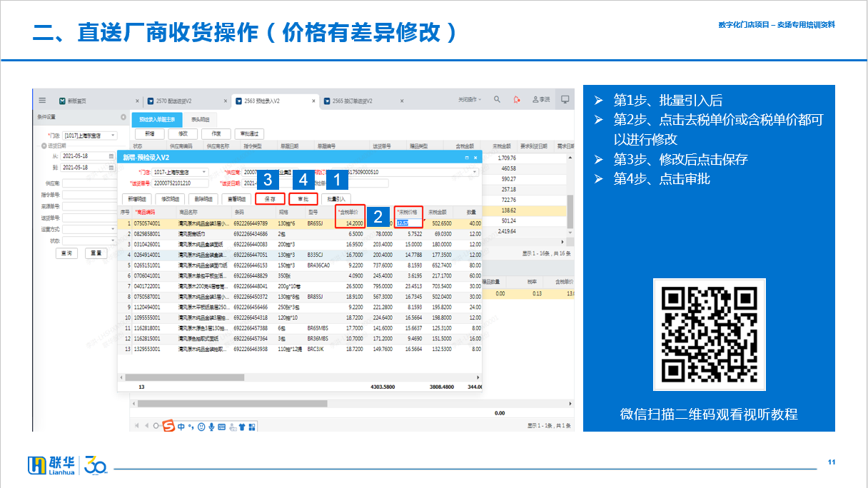Click the 修改 button
The image size is (868, 488).
click(183, 133)
